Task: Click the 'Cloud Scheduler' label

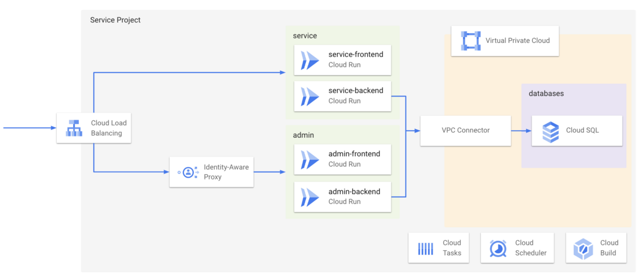Action: (x=531, y=248)
